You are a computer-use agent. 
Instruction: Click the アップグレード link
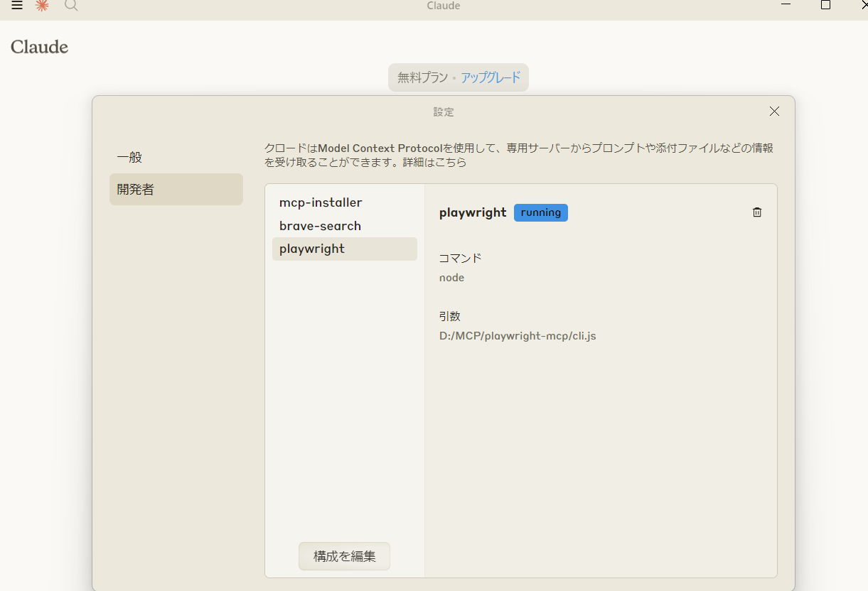coord(491,77)
